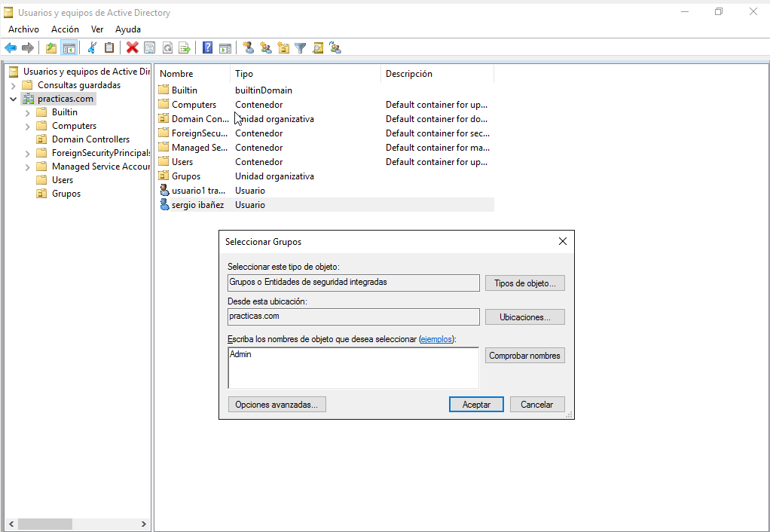Create new organizational unit toolbar icon
Viewport: 770px width, 532px height.
click(283, 48)
